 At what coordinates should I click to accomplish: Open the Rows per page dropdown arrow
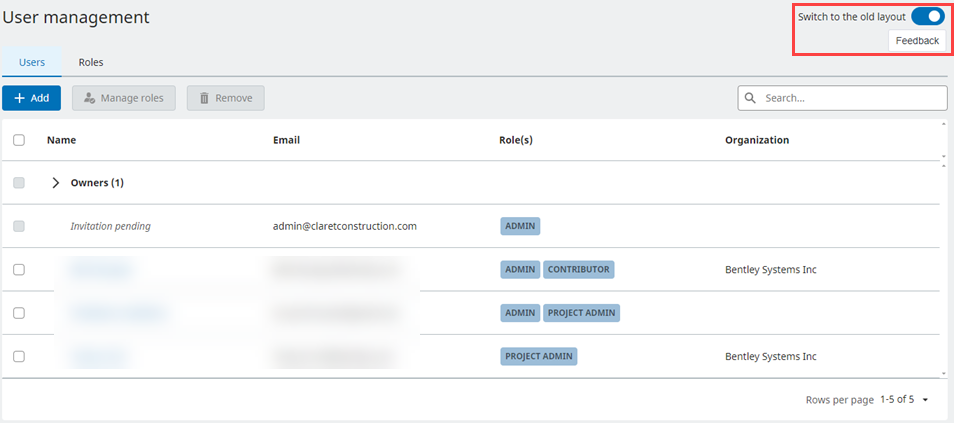(925, 400)
